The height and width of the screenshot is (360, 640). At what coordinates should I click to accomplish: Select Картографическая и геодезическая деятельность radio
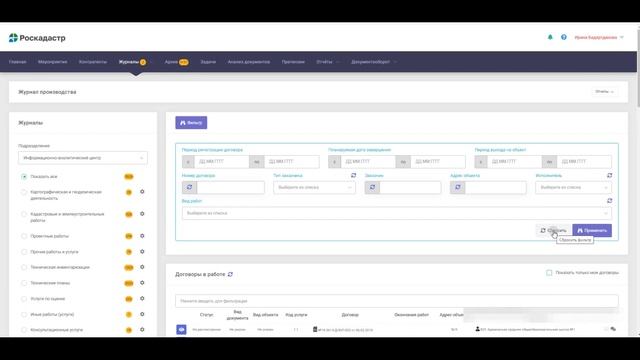(x=24, y=192)
